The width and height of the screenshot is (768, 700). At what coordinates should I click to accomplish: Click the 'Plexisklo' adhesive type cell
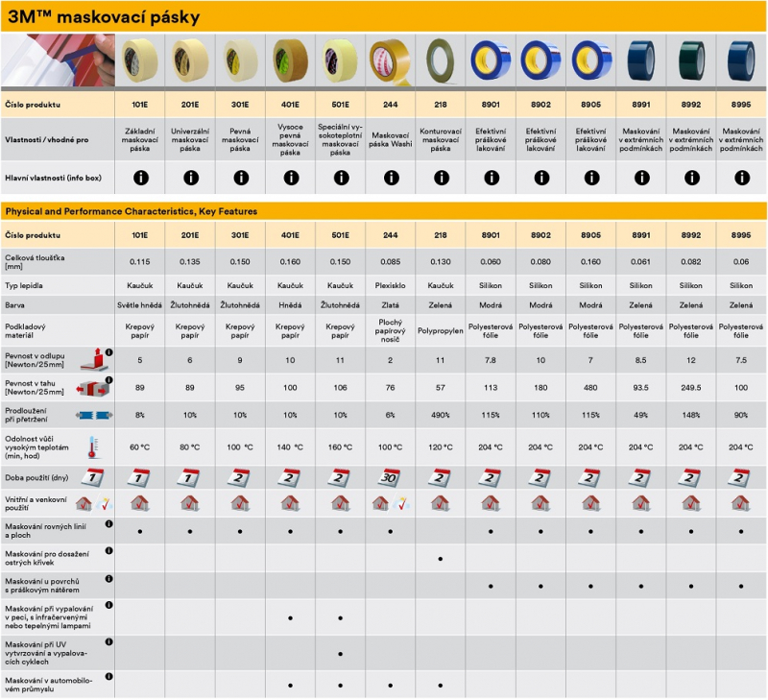(x=391, y=285)
